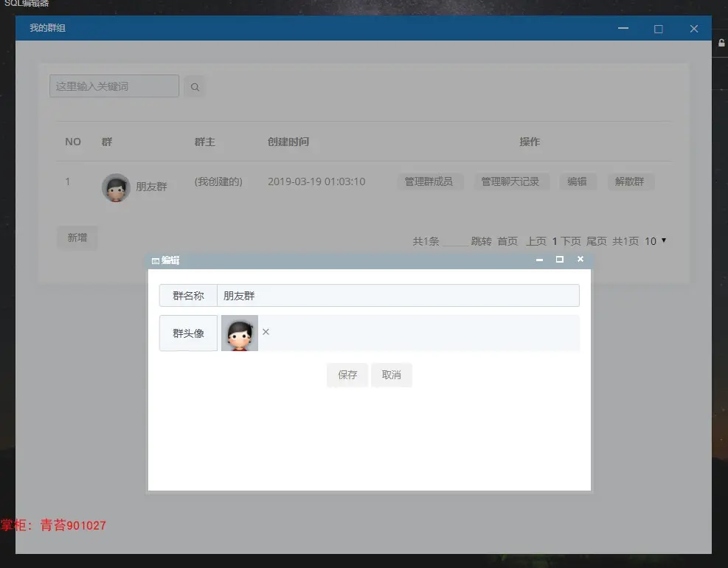Click the group avatar thumbnail in the edit dialog
This screenshot has height=568, width=728.
tap(240, 333)
